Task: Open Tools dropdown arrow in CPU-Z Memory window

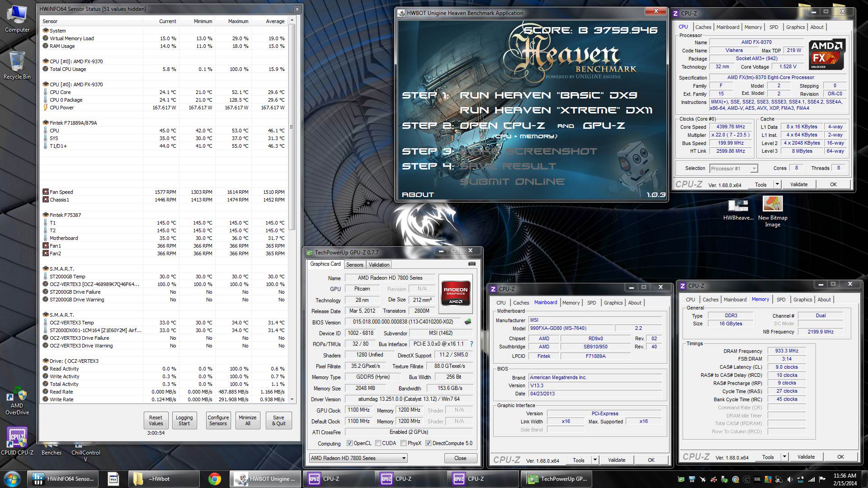Action: pyautogui.click(x=784, y=457)
